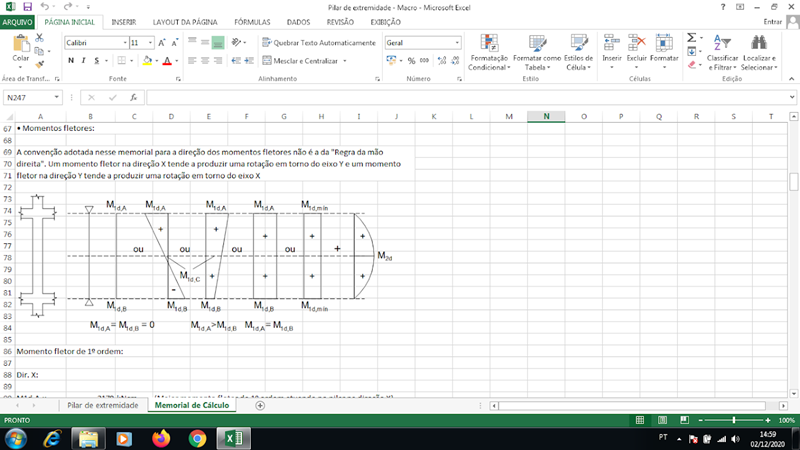The image size is (800, 450).
Task: Switch to Page Layout view in status bar
Action: click(662, 420)
